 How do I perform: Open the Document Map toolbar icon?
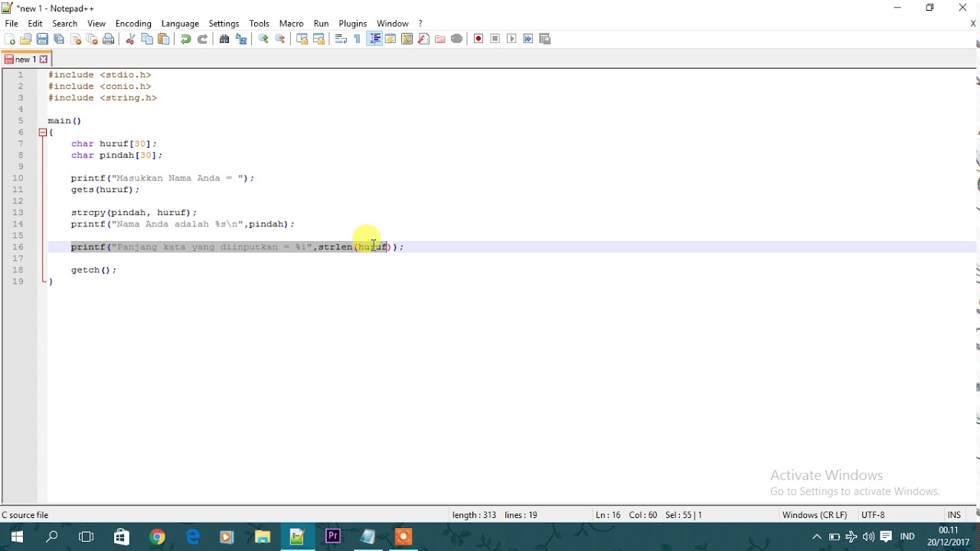click(x=407, y=39)
